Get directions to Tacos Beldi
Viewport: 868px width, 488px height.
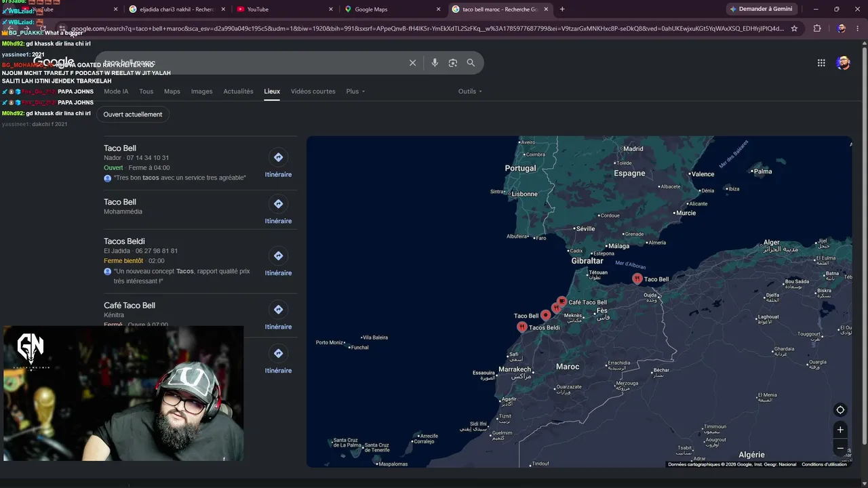tap(278, 262)
